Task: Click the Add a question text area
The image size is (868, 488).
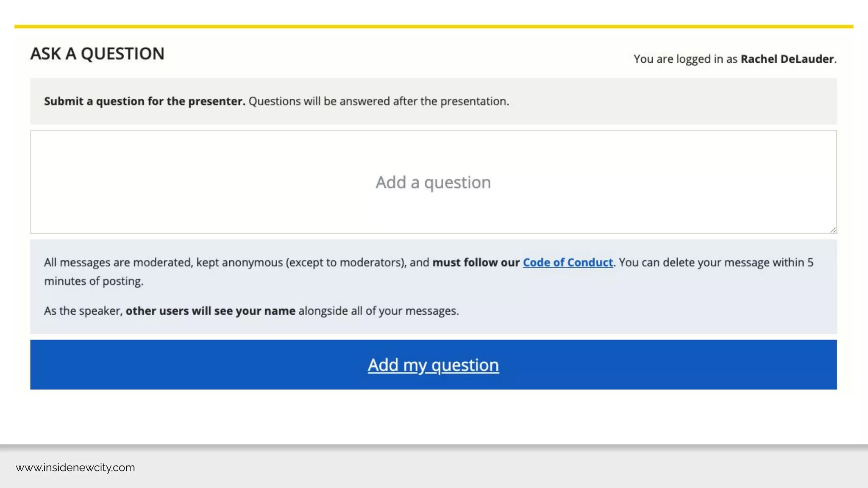Action: point(433,182)
